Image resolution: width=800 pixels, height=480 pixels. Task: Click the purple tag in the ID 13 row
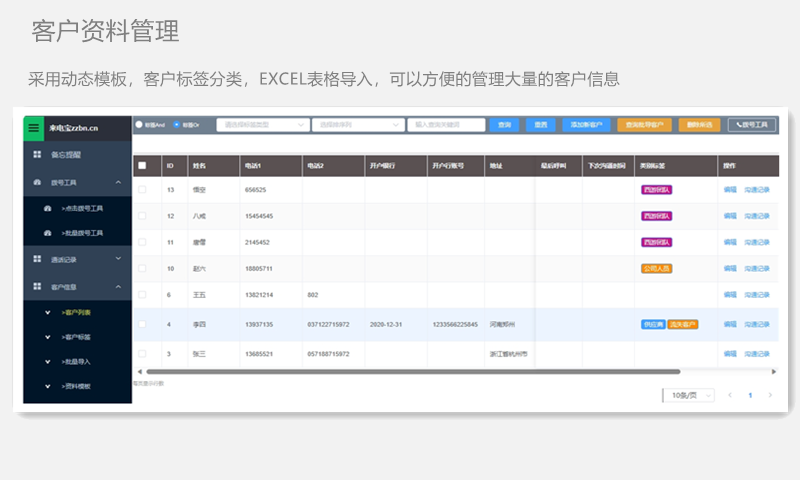point(657,190)
